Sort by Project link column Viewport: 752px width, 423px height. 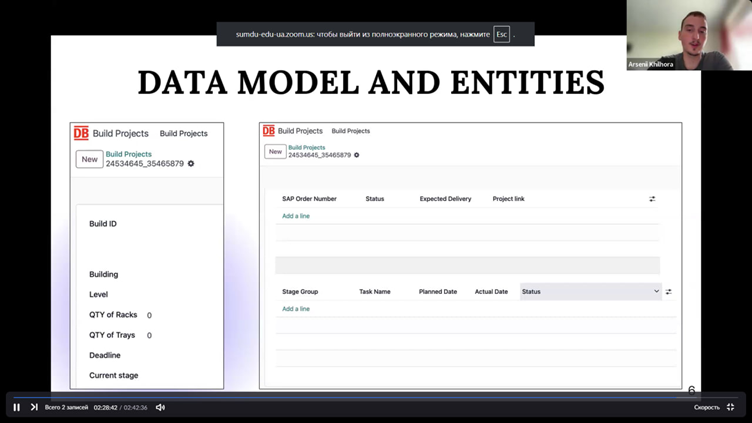(508, 199)
